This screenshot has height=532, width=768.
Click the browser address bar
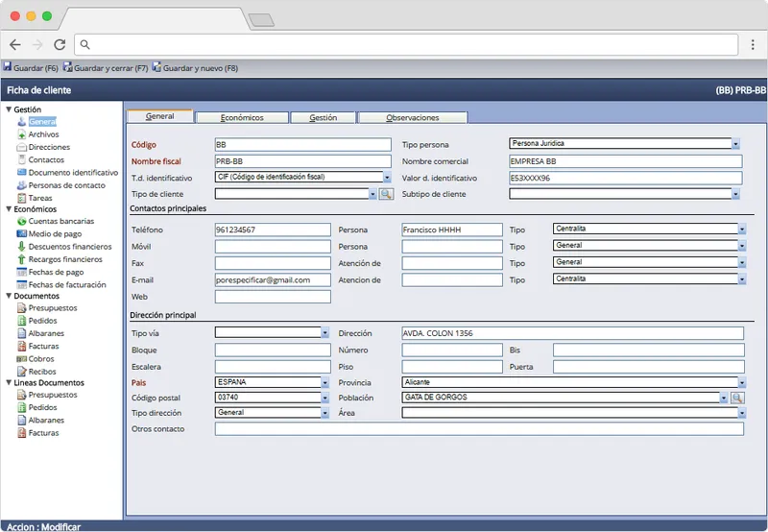406,44
